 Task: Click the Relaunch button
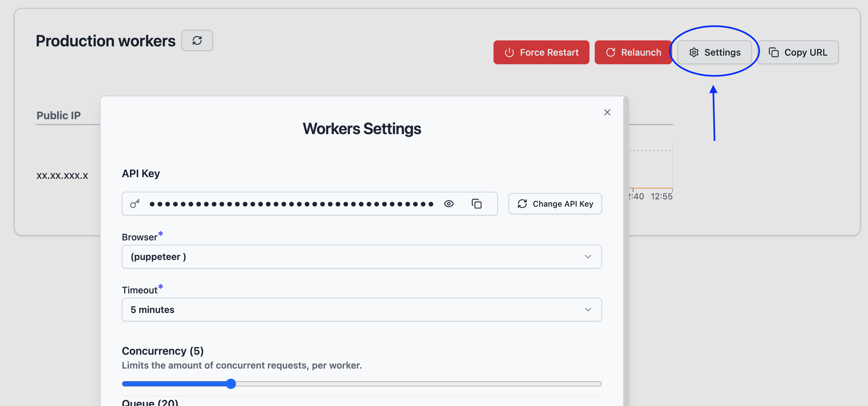(633, 52)
